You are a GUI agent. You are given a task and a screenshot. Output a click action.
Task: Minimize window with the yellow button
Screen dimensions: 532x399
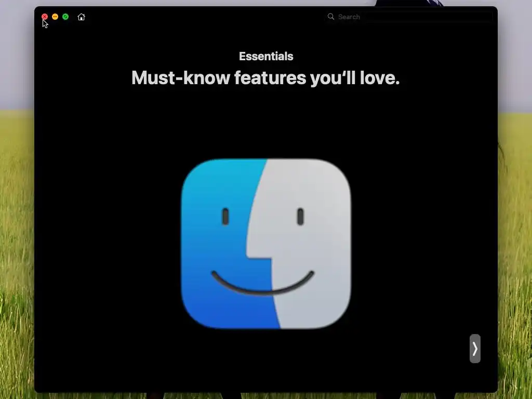(x=55, y=17)
